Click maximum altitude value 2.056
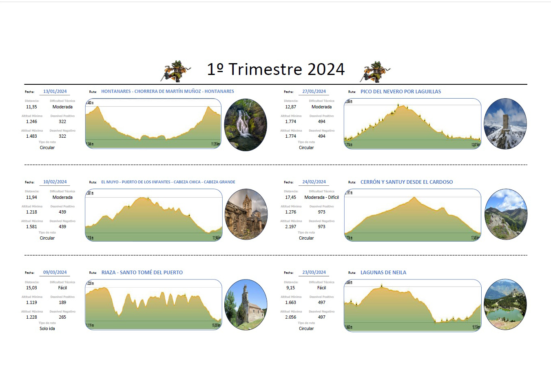Image resolution: width=551 pixels, height=392 pixels. pyautogui.click(x=291, y=317)
